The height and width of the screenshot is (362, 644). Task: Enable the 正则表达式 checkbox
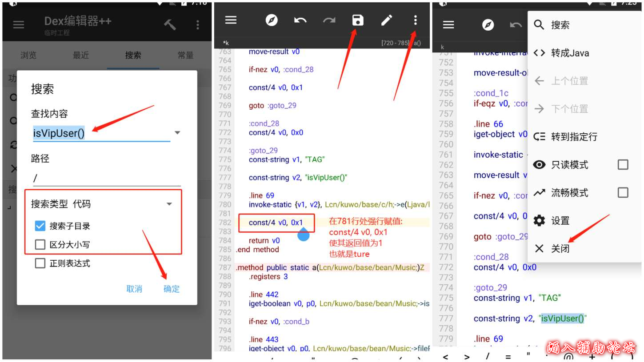pyautogui.click(x=40, y=263)
